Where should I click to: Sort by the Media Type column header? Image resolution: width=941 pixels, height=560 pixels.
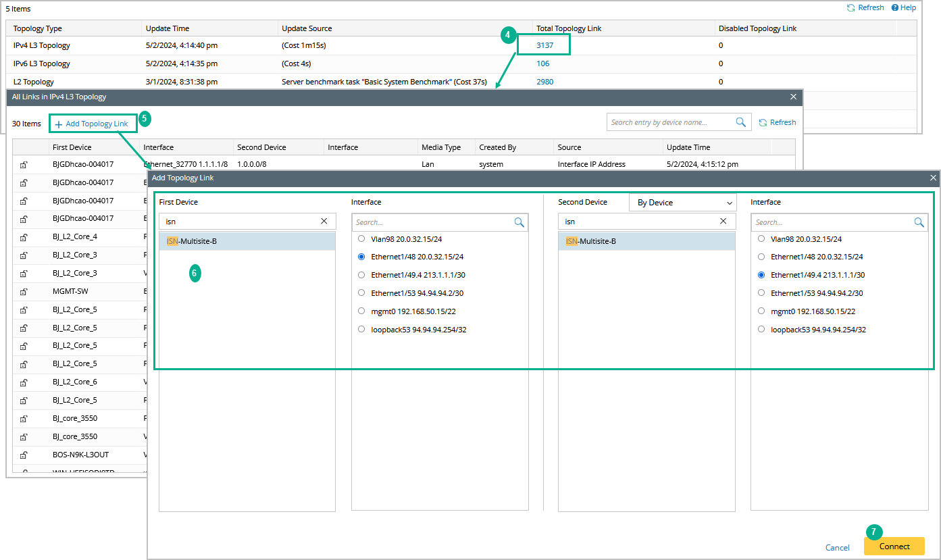tap(440, 147)
